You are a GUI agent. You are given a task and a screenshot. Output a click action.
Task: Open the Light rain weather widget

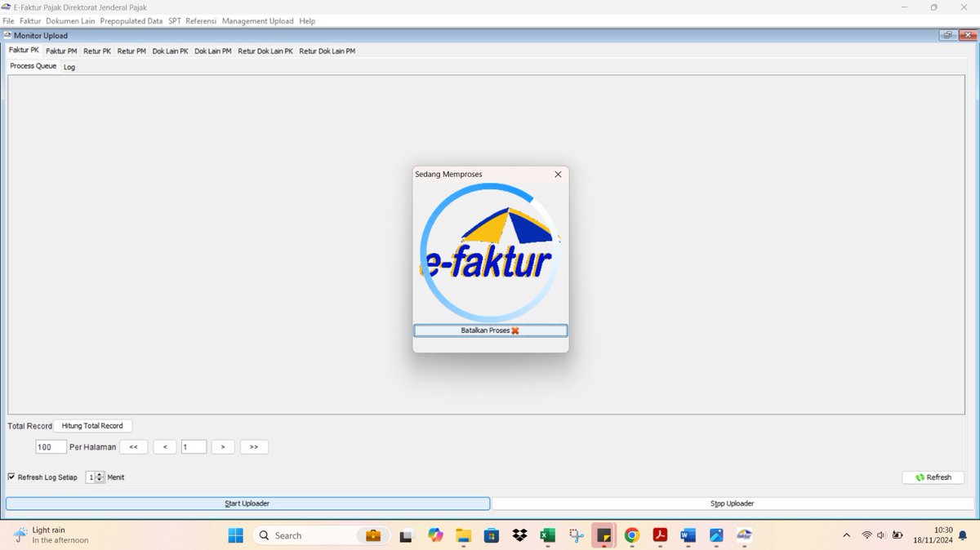[51, 535]
